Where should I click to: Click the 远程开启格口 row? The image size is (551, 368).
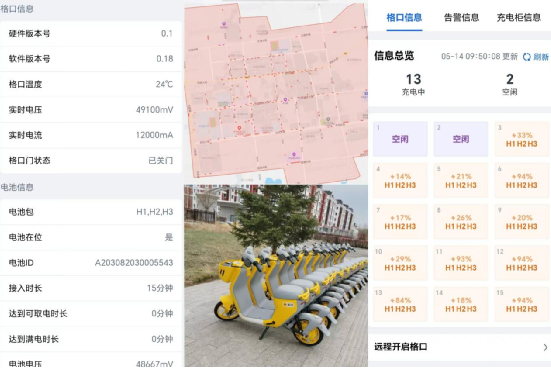coord(460,347)
